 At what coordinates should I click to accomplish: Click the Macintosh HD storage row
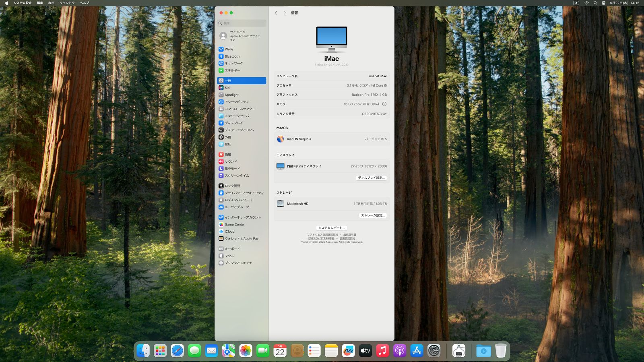[332, 204]
